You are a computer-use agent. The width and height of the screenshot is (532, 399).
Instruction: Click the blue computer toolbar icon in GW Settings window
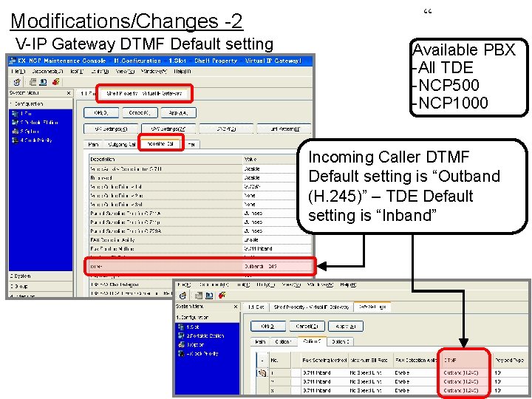pyautogui.click(x=209, y=296)
